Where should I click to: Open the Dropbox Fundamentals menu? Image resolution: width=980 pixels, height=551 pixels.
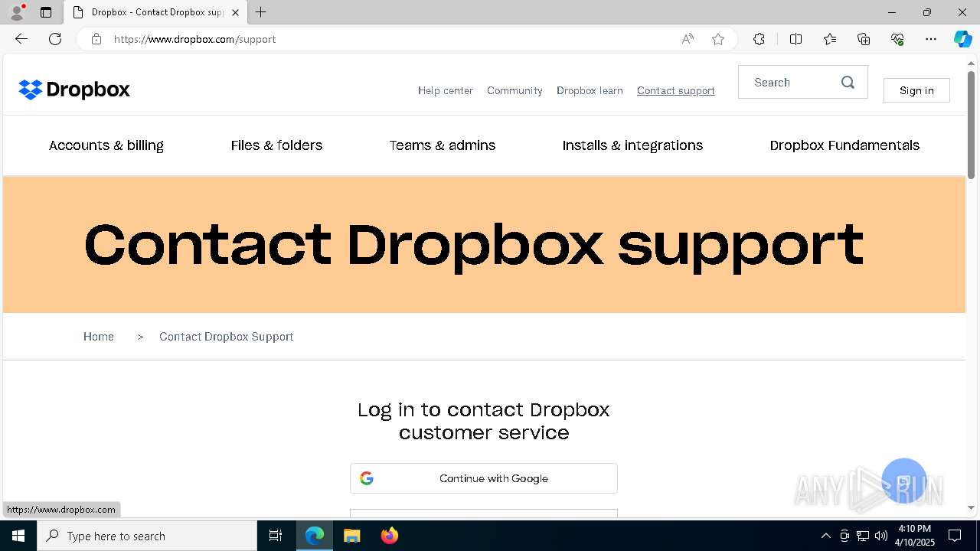click(x=844, y=145)
